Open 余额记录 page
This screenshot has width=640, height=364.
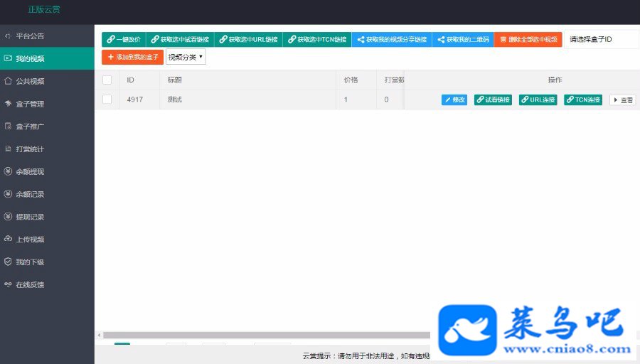point(47,194)
